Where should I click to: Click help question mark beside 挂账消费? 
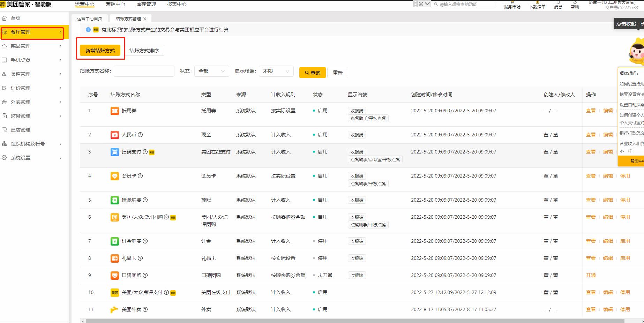pos(145,200)
